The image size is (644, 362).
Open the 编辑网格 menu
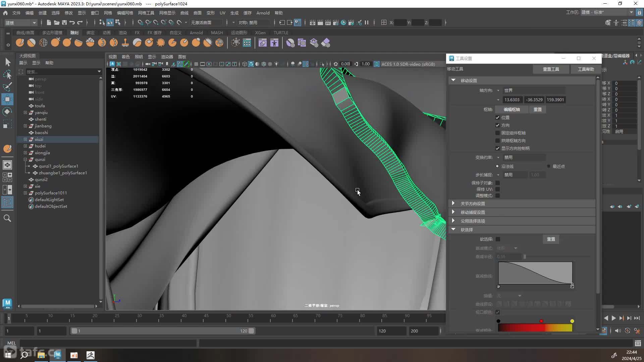click(x=125, y=13)
